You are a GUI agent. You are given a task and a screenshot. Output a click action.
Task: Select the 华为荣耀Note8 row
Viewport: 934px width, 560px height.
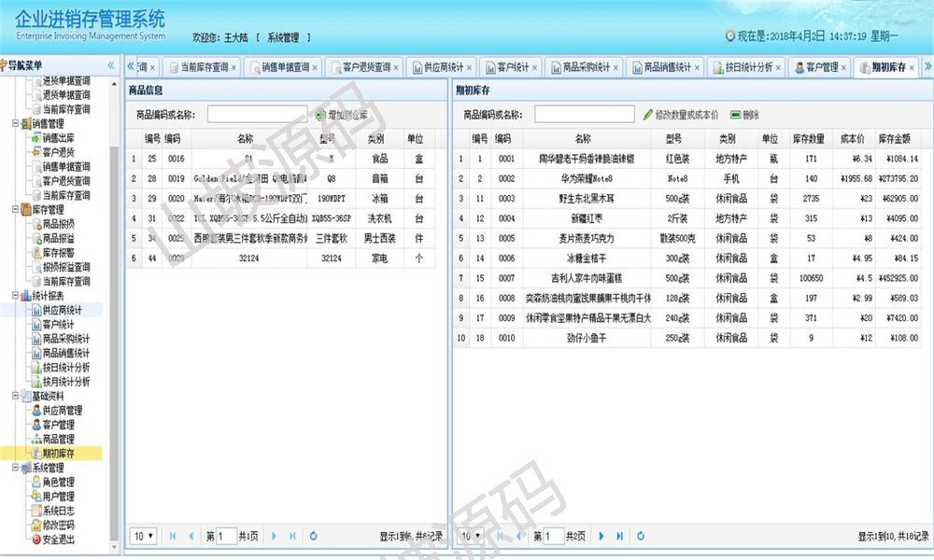[x=585, y=178]
